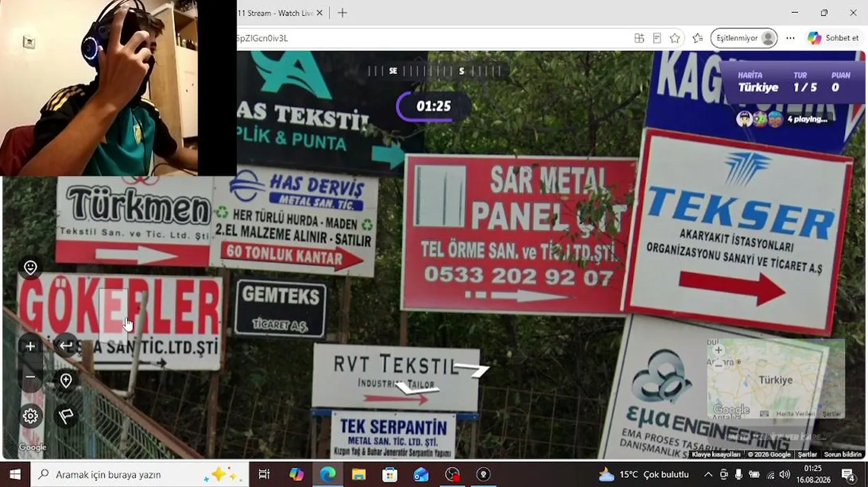The height and width of the screenshot is (487, 868).
Task: Zoom in on the mini guess map
Action: [719, 350]
